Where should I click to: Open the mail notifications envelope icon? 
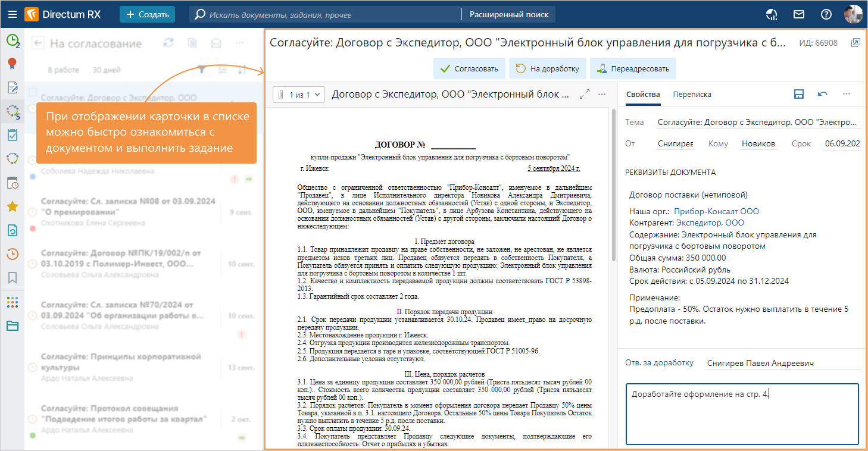point(799,14)
